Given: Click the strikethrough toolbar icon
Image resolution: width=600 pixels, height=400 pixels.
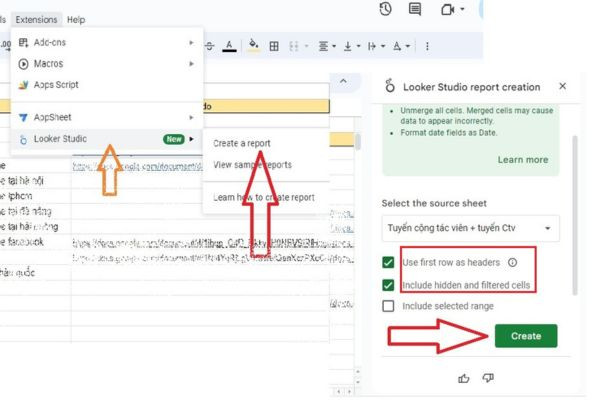Looking at the screenshot, I should pyautogui.click(x=210, y=46).
